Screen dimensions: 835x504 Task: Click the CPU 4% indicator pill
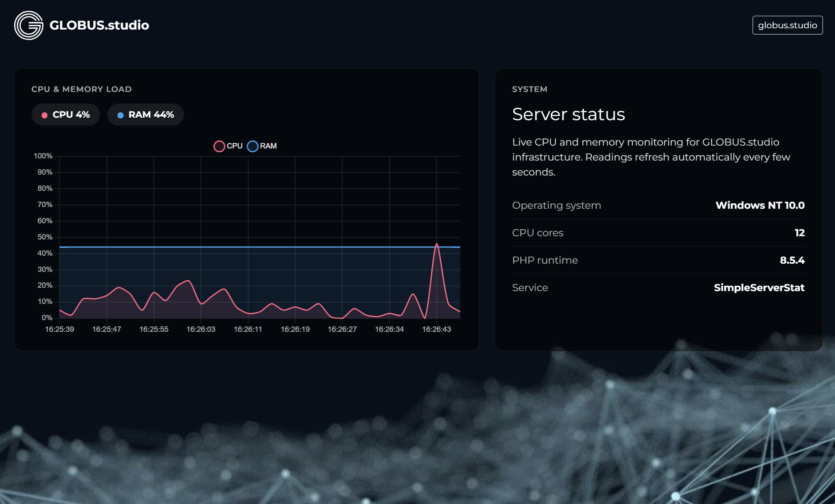pos(66,115)
